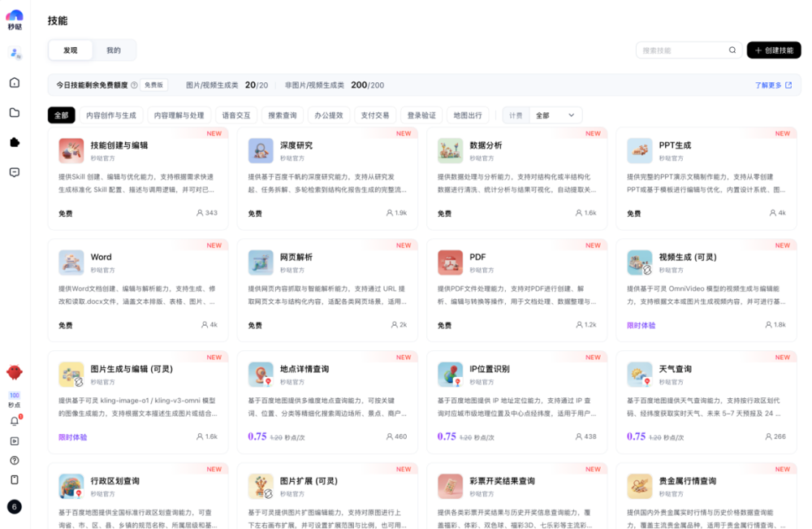Click the 343 users count

coord(207,213)
